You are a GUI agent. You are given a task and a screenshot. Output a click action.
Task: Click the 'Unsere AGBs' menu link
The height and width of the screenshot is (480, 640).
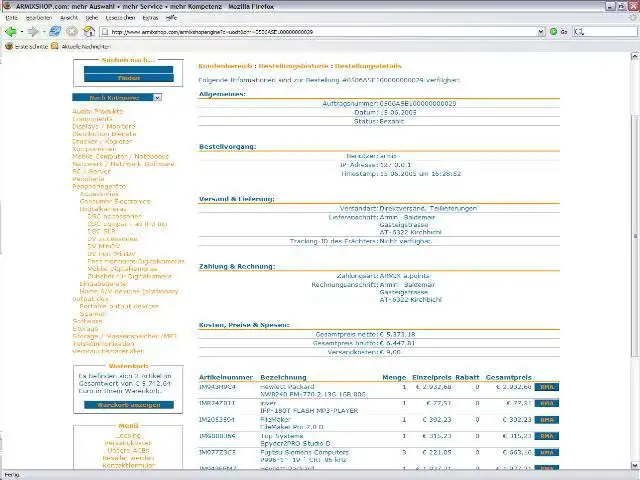[x=129, y=451]
